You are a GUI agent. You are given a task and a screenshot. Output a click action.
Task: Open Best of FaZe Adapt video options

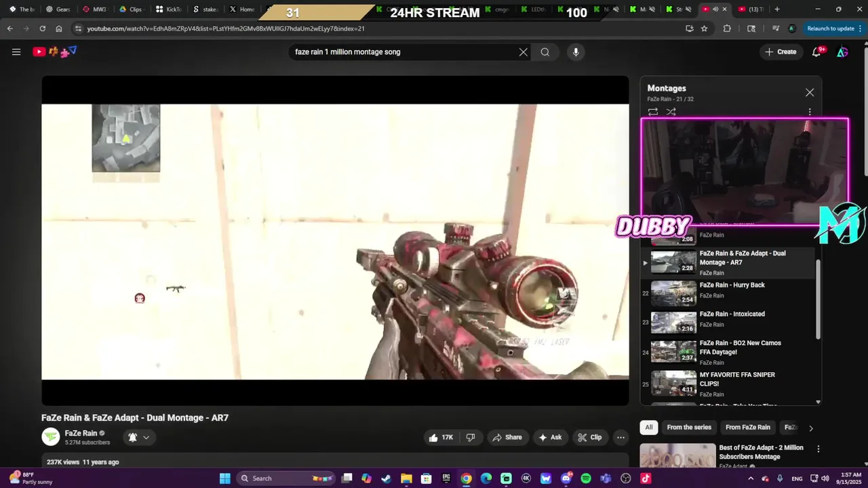point(818,449)
